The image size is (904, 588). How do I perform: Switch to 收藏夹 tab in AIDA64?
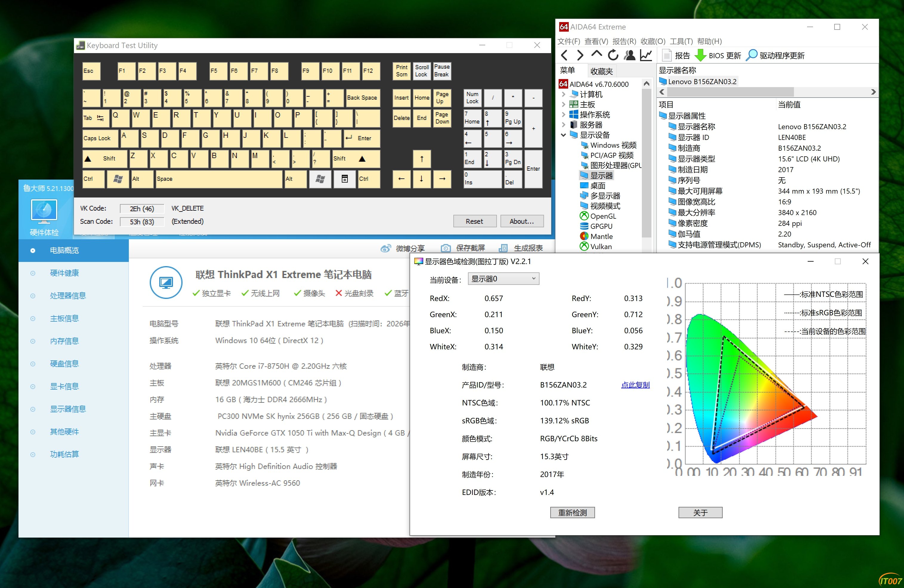pyautogui.click(x=601, y=71)
